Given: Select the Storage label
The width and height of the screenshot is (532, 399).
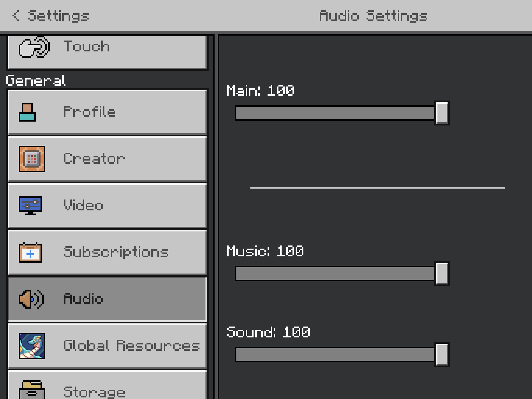Looking at the screenshot, I should (94, 392).
